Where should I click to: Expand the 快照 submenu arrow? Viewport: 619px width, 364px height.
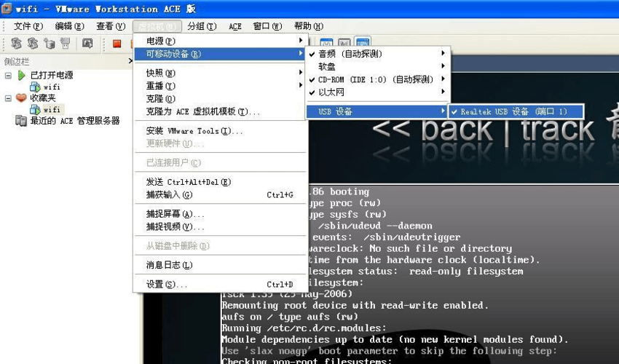click(x=301, y=73)
